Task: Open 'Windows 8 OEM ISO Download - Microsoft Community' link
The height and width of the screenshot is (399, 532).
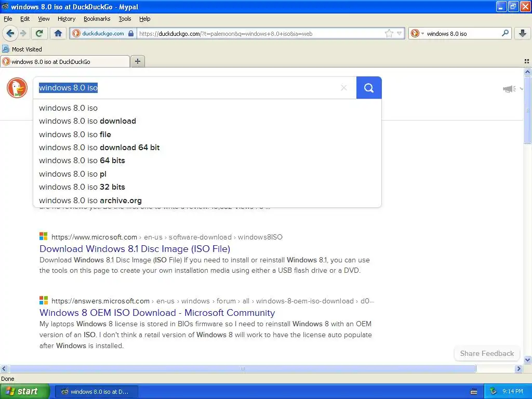Action: click(157, 312)
